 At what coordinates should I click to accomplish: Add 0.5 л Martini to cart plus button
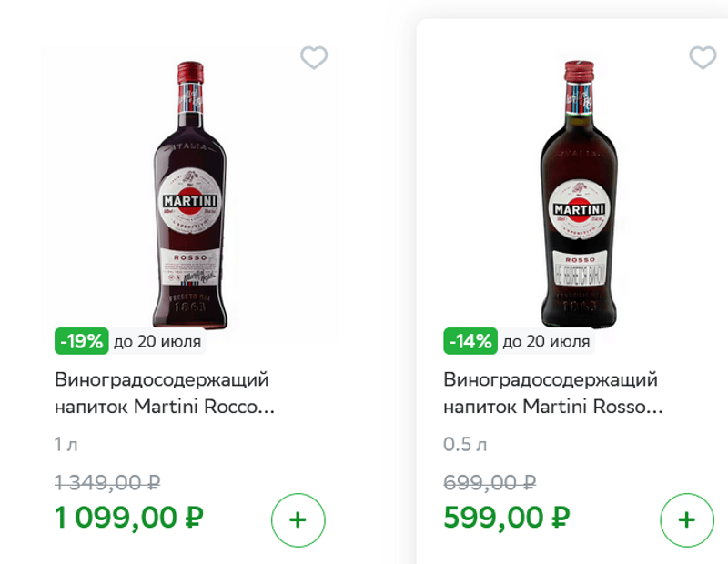tap(686, 520)
